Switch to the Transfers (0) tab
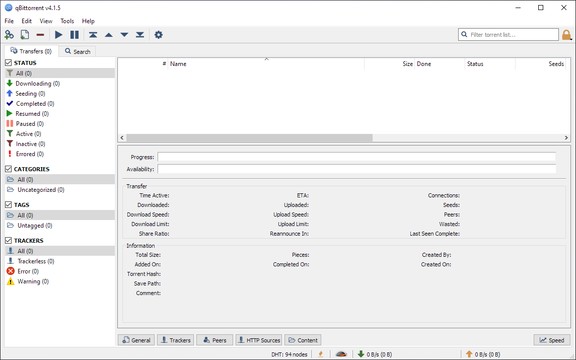Image resolution: width=576 pixels, height=360 pixels. tap(31, 51)
